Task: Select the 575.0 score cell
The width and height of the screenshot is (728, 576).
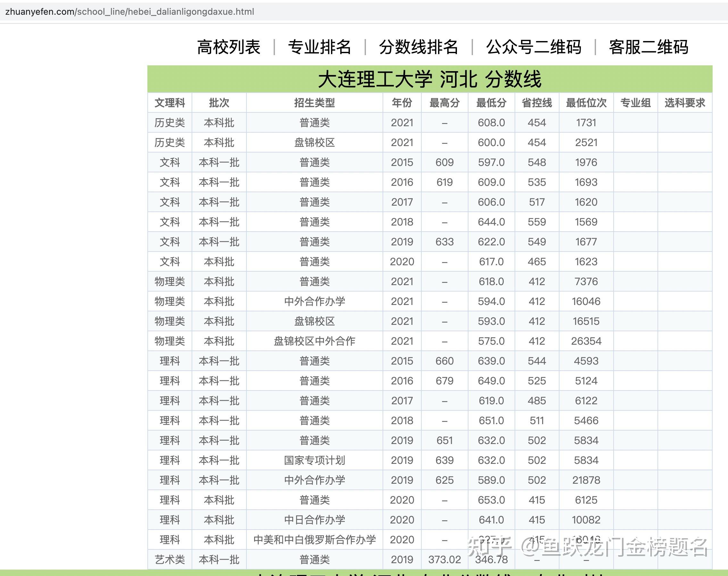Action: pos(491,341)
